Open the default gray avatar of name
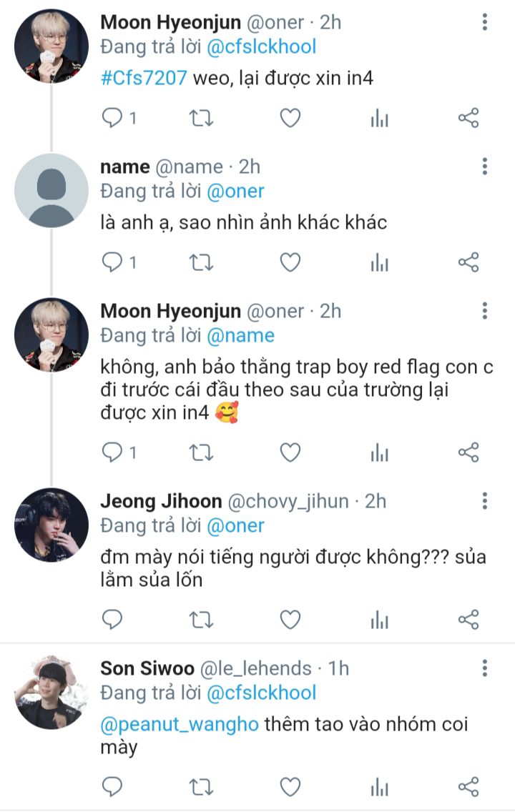Viewport: 515px width, 812px height. point(51,190)
